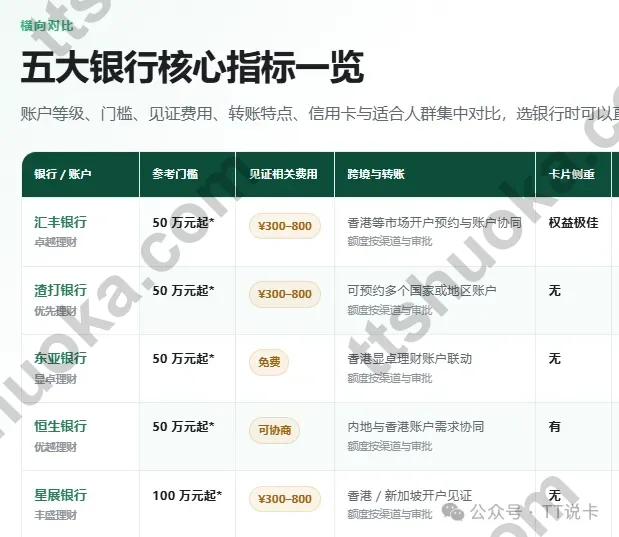Click 内地与香港账户需求协同 text

pos(416,426)
